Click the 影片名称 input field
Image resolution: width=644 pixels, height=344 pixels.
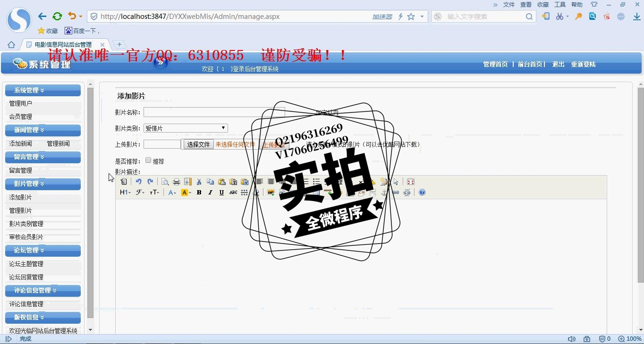click(214, 112)
